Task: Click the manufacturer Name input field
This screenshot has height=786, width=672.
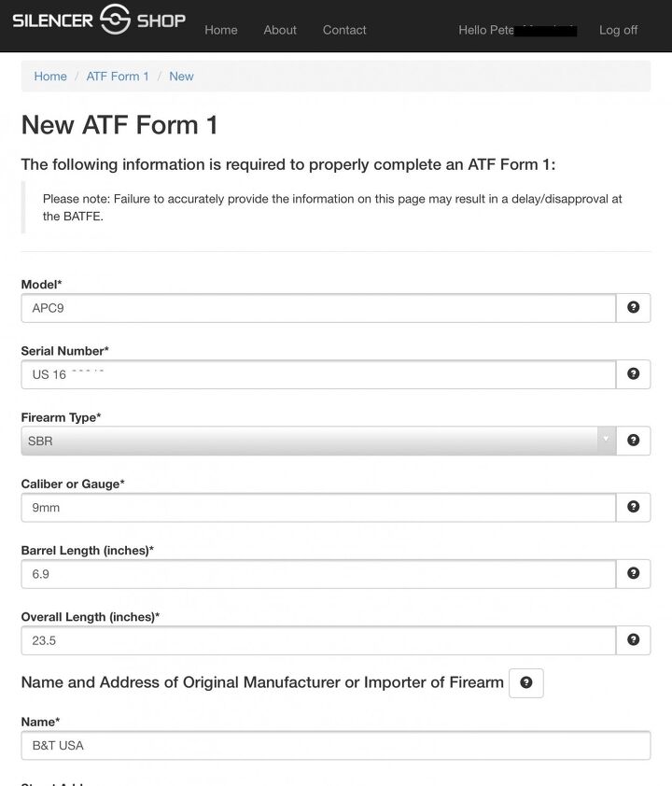Action: (x=335, y=745)
